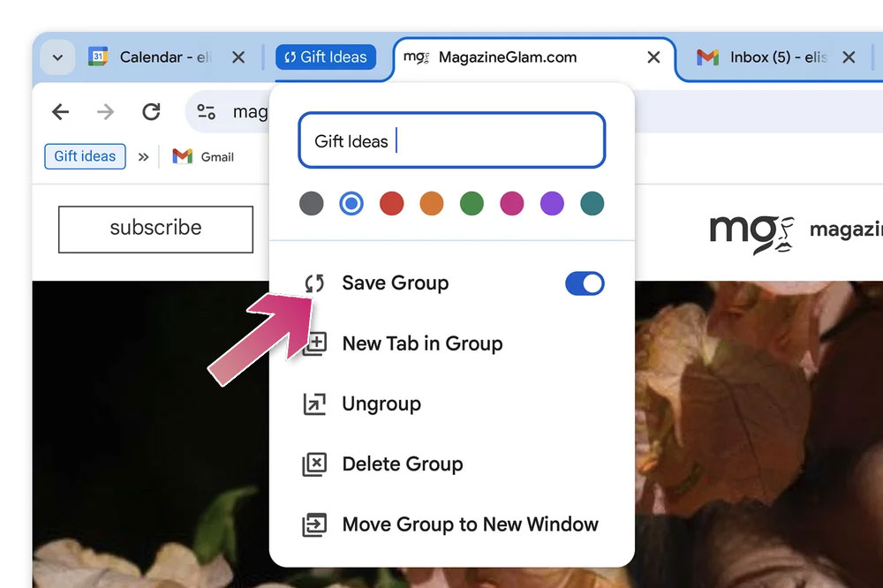Go back using the back arrow
Viewport: 883px width, 588px height.
point(60,111)
